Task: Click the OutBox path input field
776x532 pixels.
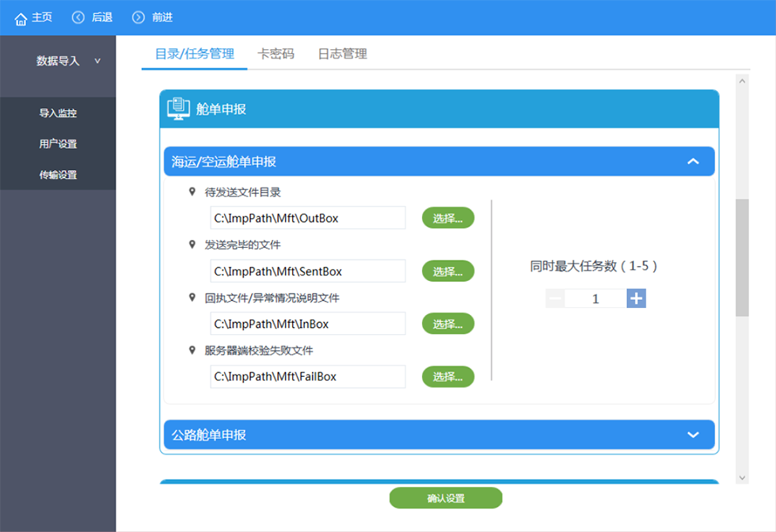Action: pyautogui.click(x=307, y=218)
